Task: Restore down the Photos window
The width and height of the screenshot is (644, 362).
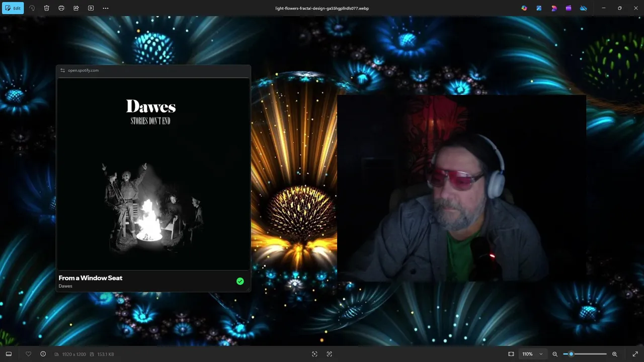Action: coord(620,8)
